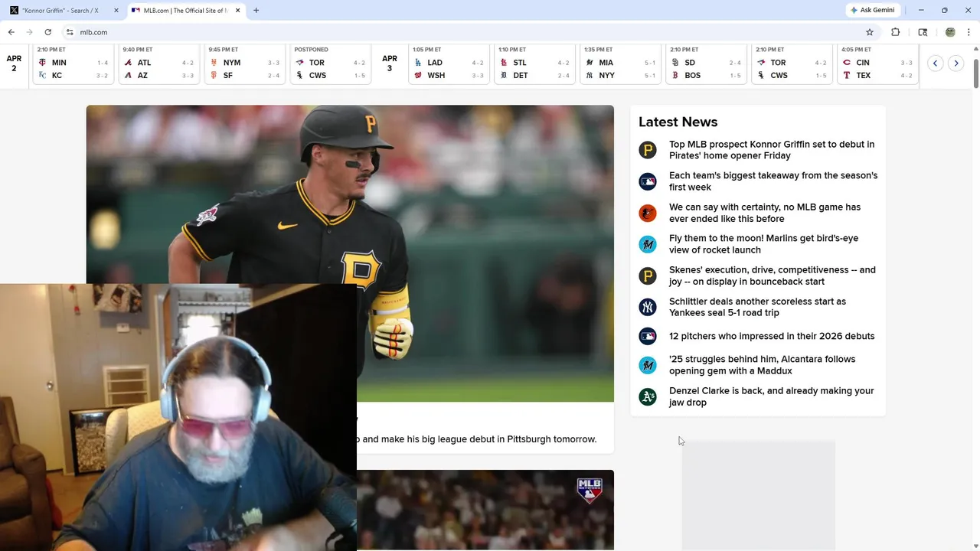Click Pirates logo beside Konnor Griffin headline
980x551 pixels.
pos(648,150)
